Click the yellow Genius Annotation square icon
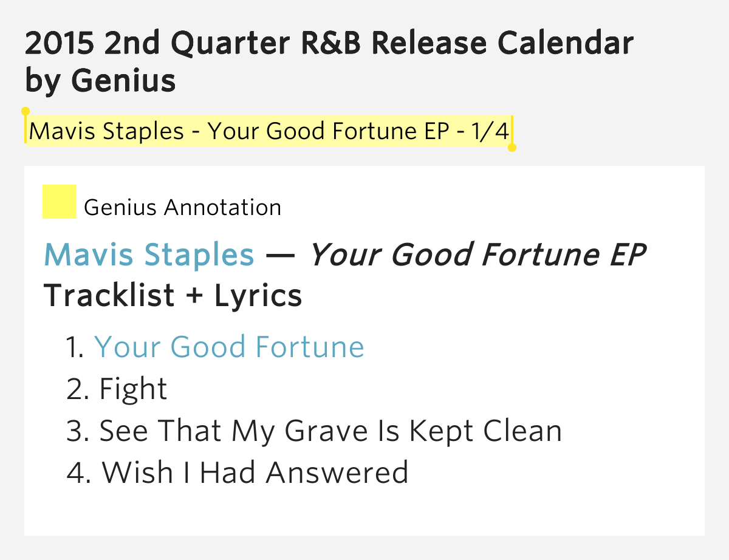Viewport: 729px width, 560px height. tap(59, 202)
